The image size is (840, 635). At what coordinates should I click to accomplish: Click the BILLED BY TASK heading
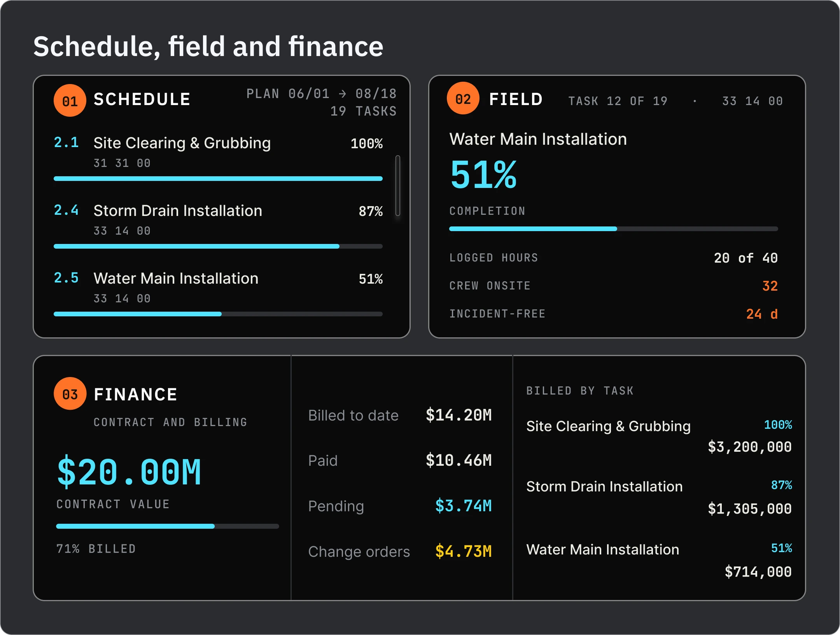(x=580, y=391)
